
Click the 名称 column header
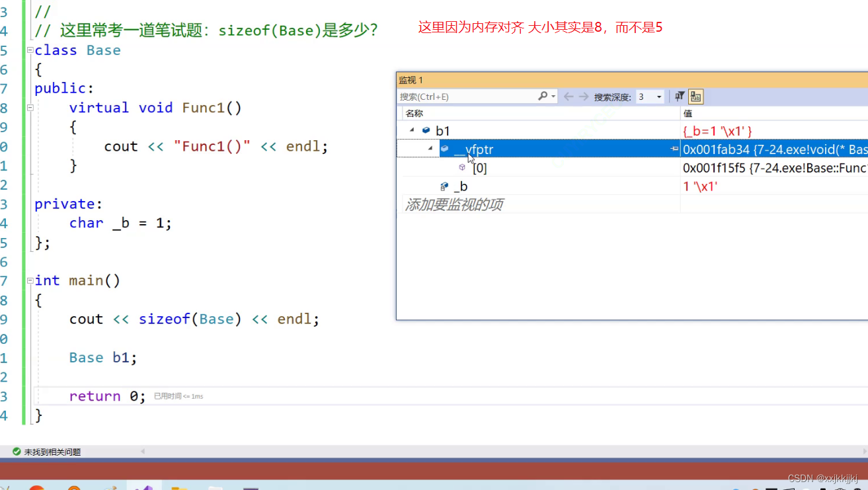tap(414, 113)
